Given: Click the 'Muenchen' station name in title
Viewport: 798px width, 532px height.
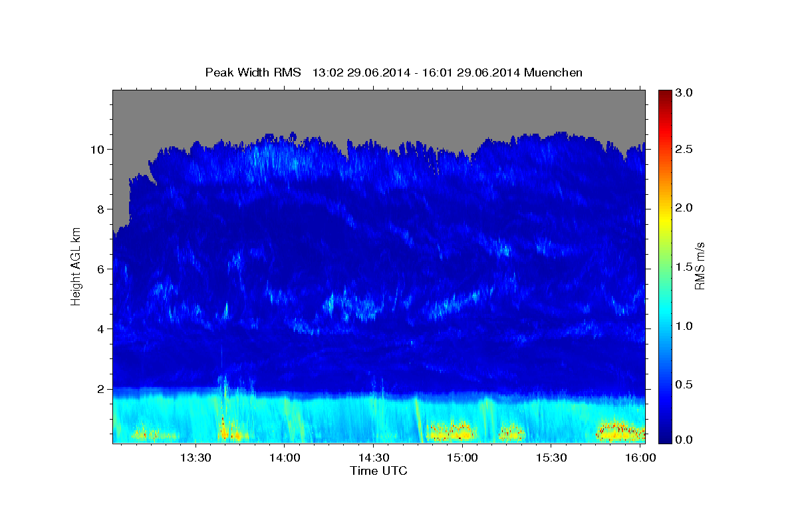Looking at the screenshot, I should [553, 72].
